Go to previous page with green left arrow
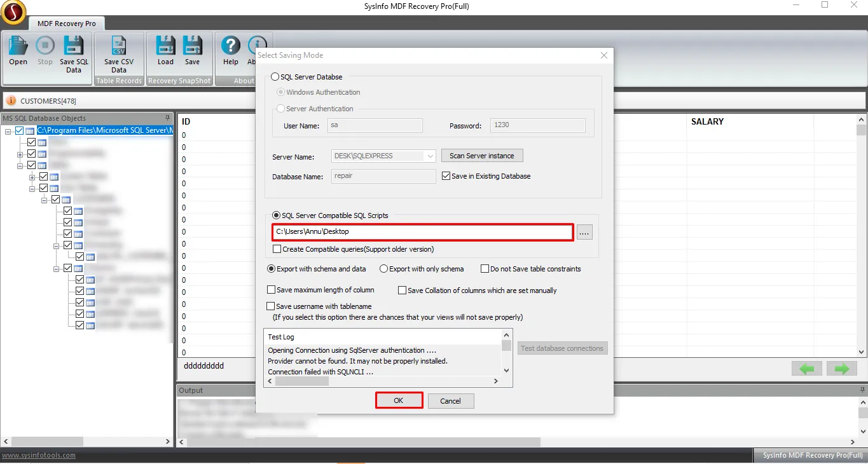 807,368
